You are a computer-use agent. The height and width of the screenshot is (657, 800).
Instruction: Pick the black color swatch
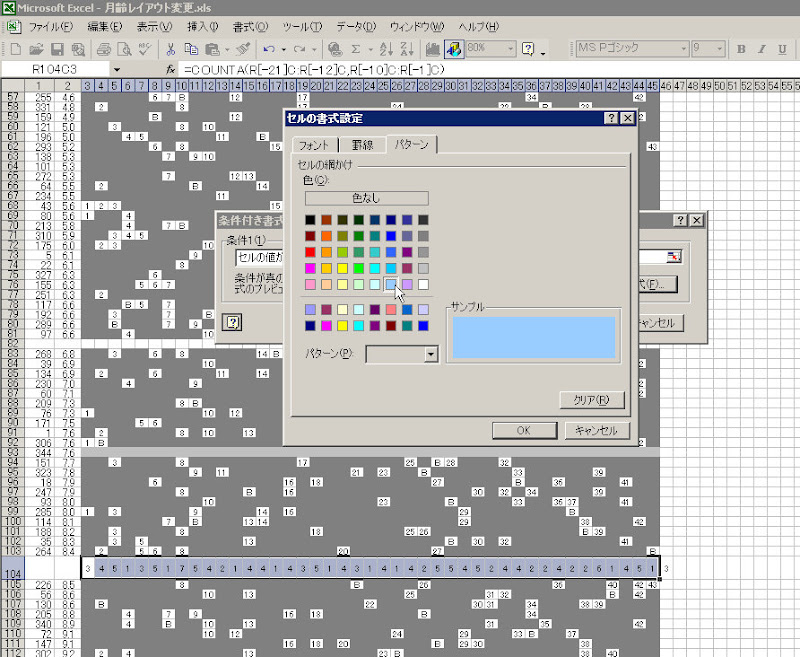coord(310,220)
